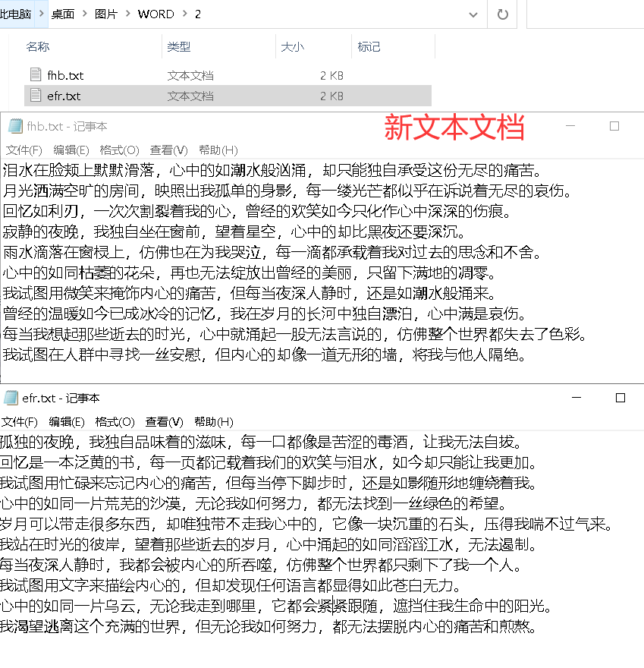
Task: Select the fhb.txt file name
Action: pos(65,75)
